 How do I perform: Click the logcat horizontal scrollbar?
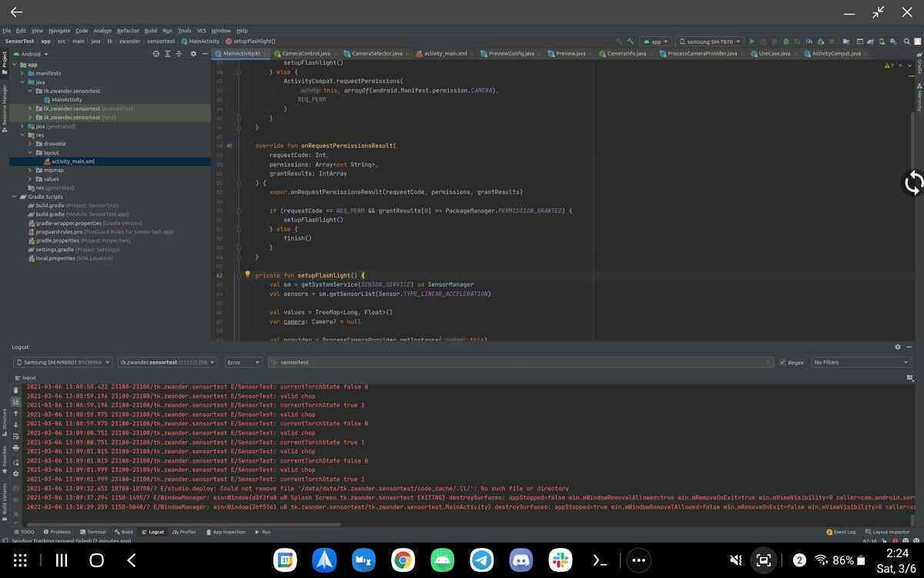pos(185,525)
